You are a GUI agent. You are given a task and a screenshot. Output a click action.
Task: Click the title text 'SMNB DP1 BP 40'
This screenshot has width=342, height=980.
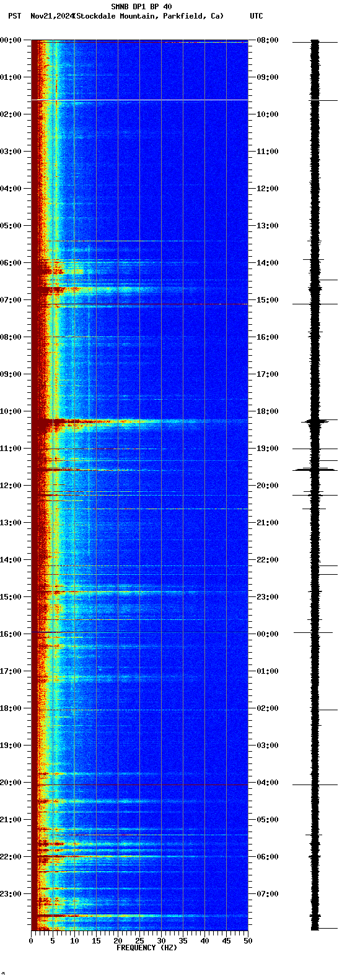[x=141, y=7]
